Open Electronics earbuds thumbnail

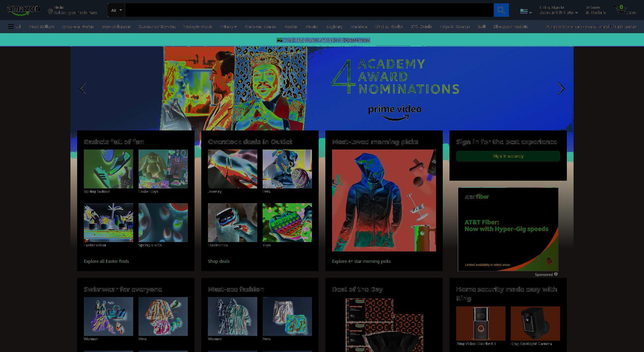pyautogui.click(x=232, y=223)
